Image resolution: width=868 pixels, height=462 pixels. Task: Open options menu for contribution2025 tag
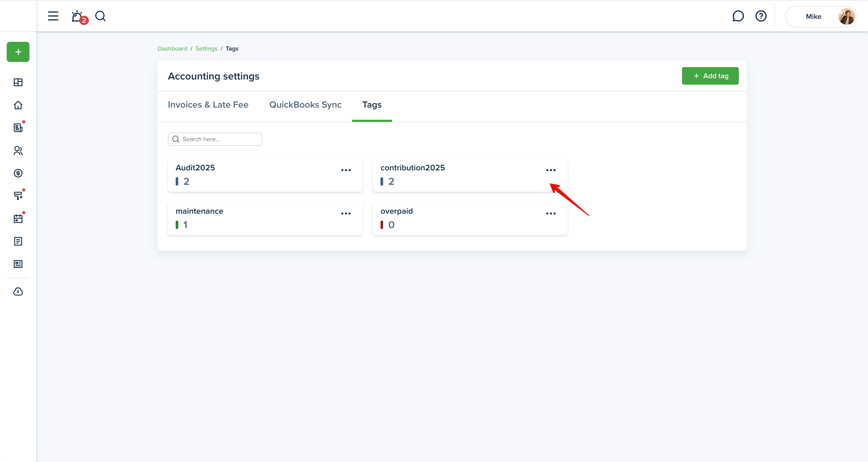551,170
